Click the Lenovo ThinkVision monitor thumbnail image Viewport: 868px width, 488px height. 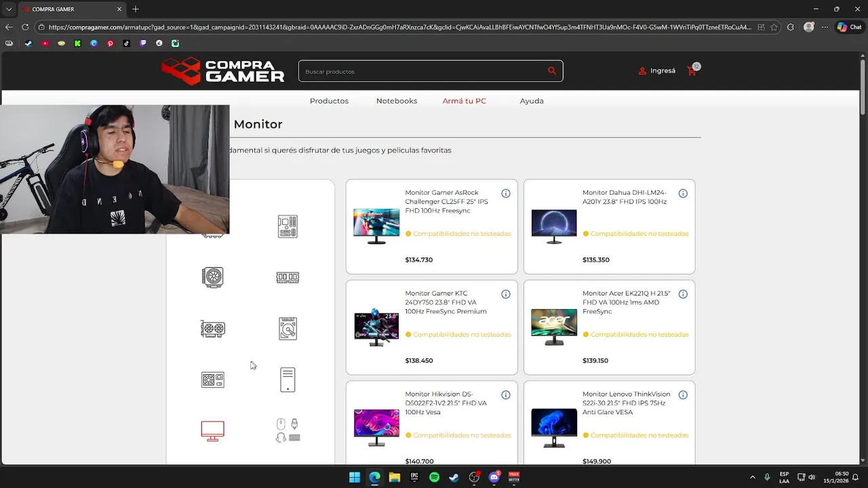(x=554, y=428)
